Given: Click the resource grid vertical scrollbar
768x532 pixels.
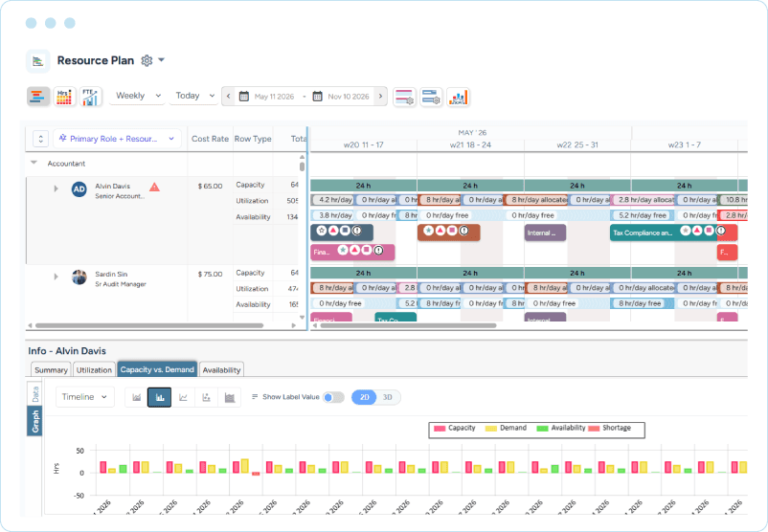Looking at the screenshot, I should pyautogui.click(x=302, y=166).
